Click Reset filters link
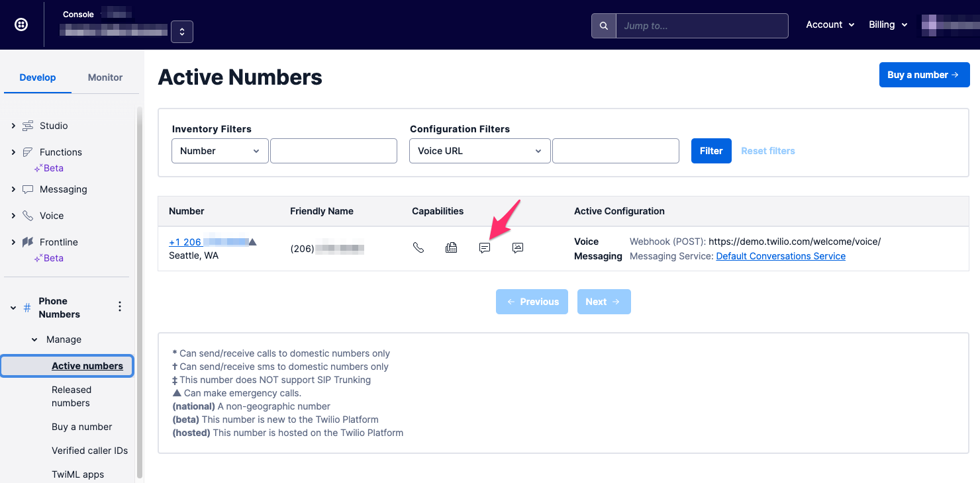Viewport: 980px width, 483px height. click(768, 151)
